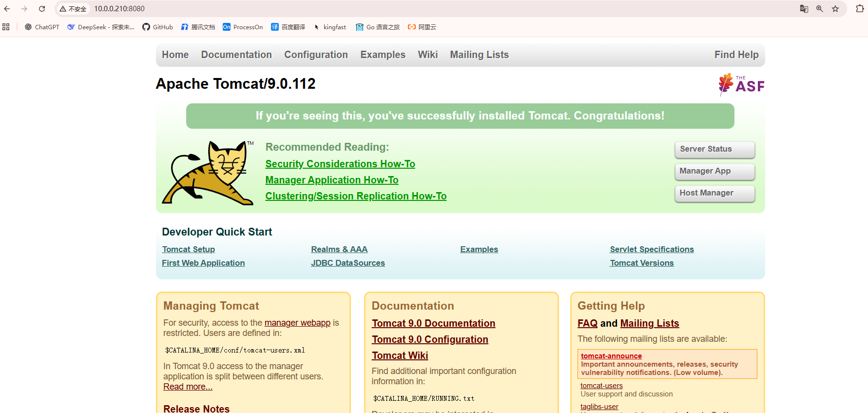Click the green Congratulations banner text
Image resolution: width=868 pixels, height=413 pixels.
460,116
